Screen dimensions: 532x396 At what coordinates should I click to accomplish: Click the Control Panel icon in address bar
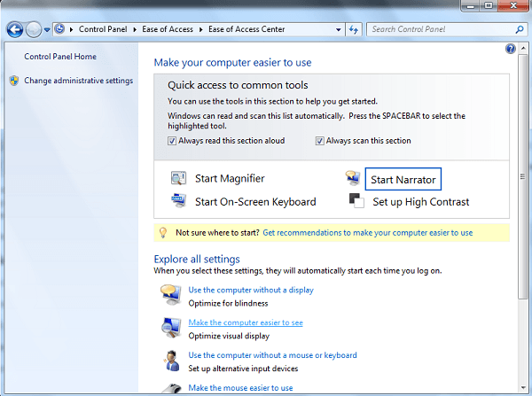[59, 29]
